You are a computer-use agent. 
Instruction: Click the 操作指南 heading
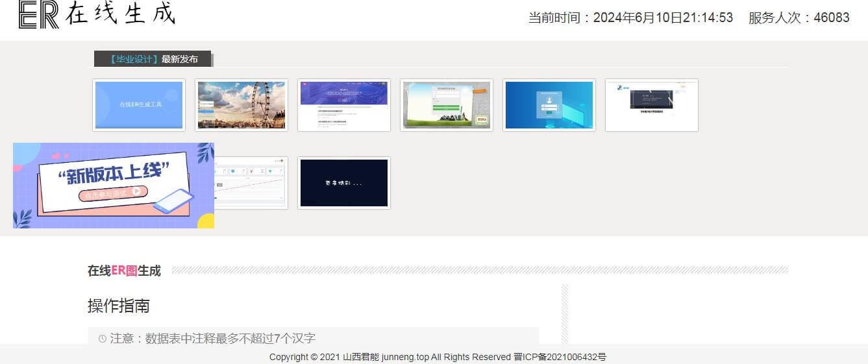pos(119,306)
